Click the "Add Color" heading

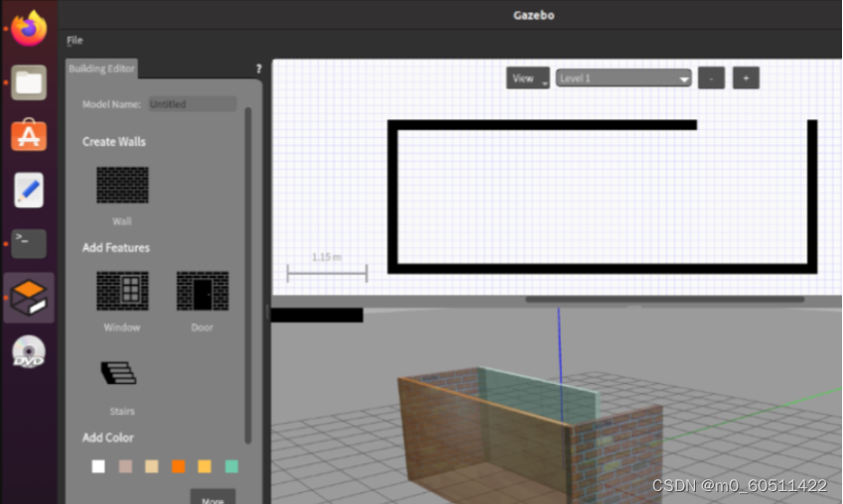click(x=108, y=438)
